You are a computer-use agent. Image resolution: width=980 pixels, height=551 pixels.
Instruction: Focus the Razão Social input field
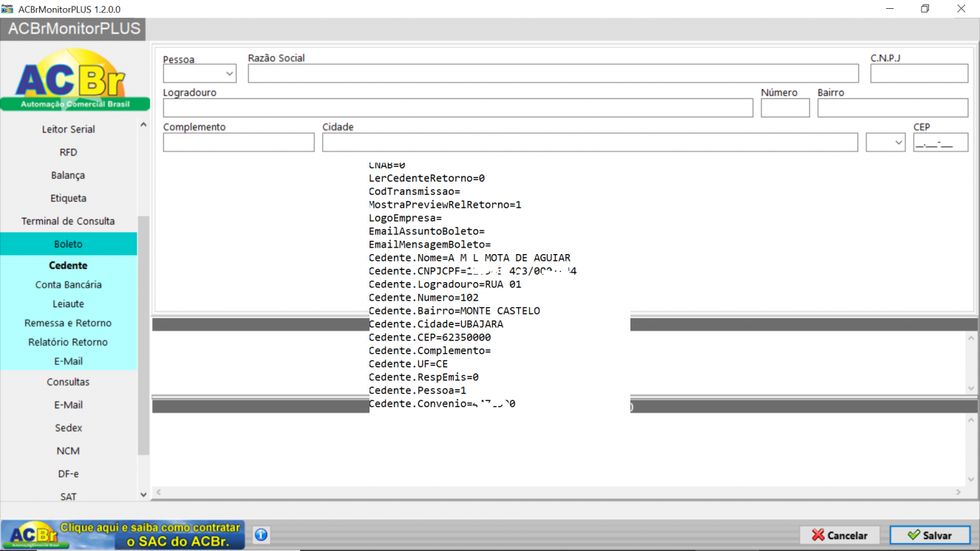(554, 73)
